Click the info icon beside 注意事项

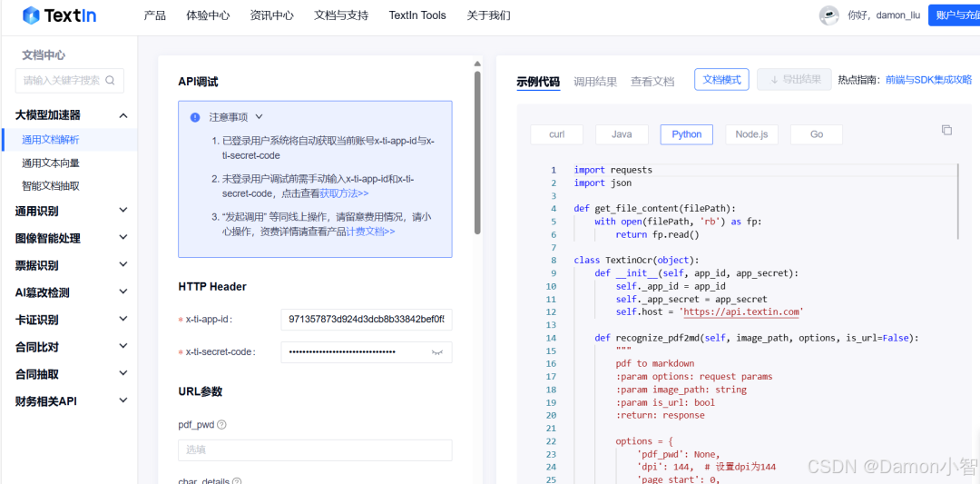(196, 117)
